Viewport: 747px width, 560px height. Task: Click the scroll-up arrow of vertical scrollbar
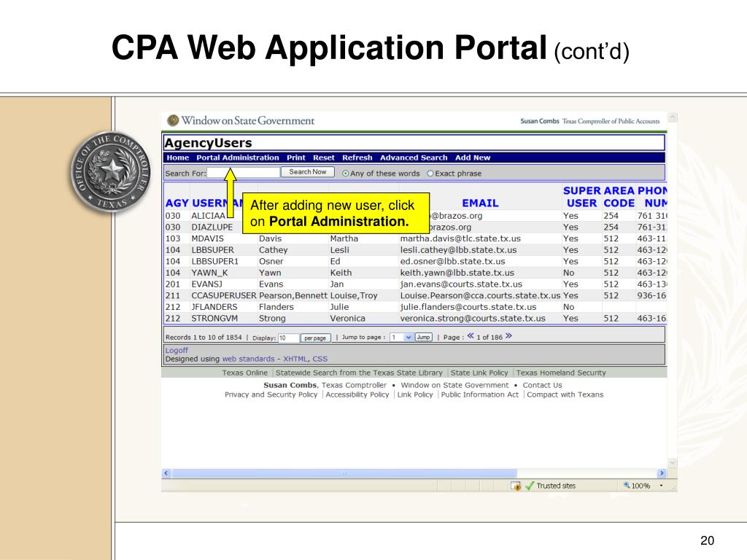click(673, 117)
